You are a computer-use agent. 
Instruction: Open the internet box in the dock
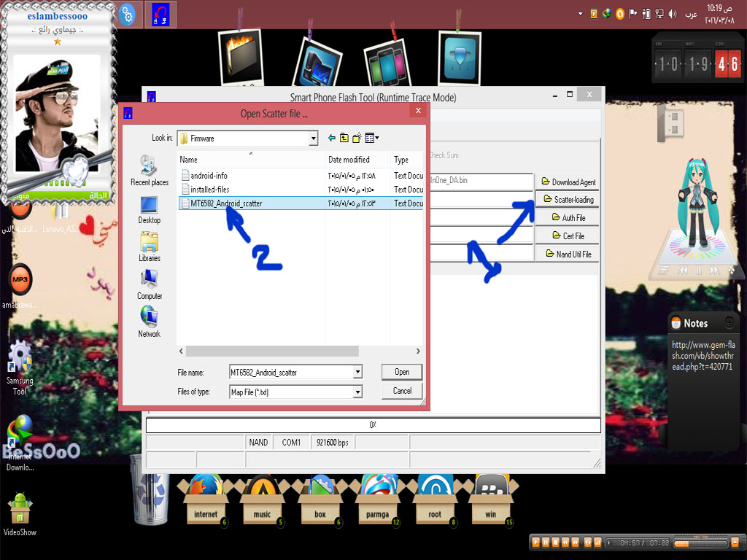point(205,500)
